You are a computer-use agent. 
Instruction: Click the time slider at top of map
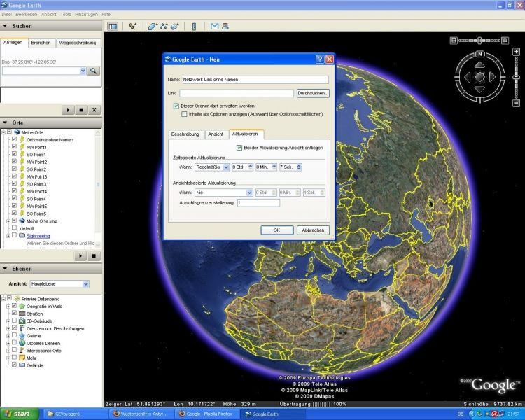(479, 41)
